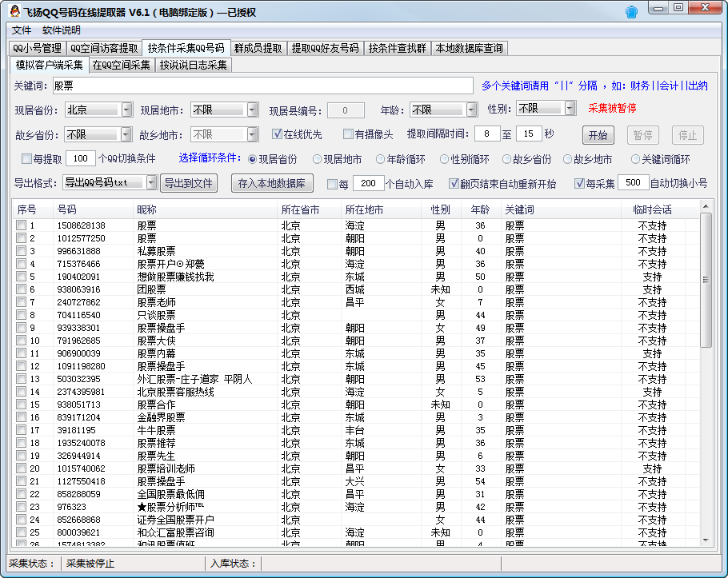Choose the 关键词循环 radio button

tap(636, 159)
